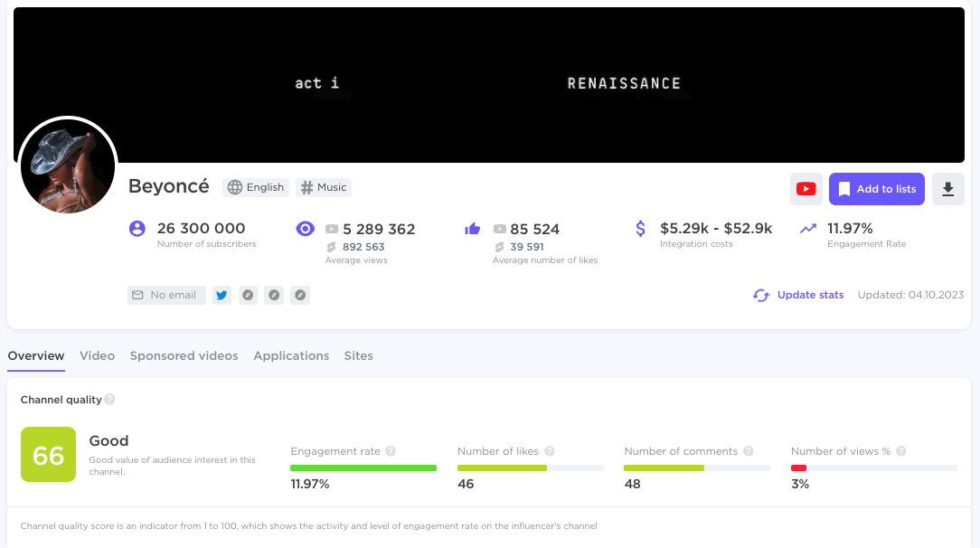Click Beyoncé's profile avatar picture

(x=68, y=166)
